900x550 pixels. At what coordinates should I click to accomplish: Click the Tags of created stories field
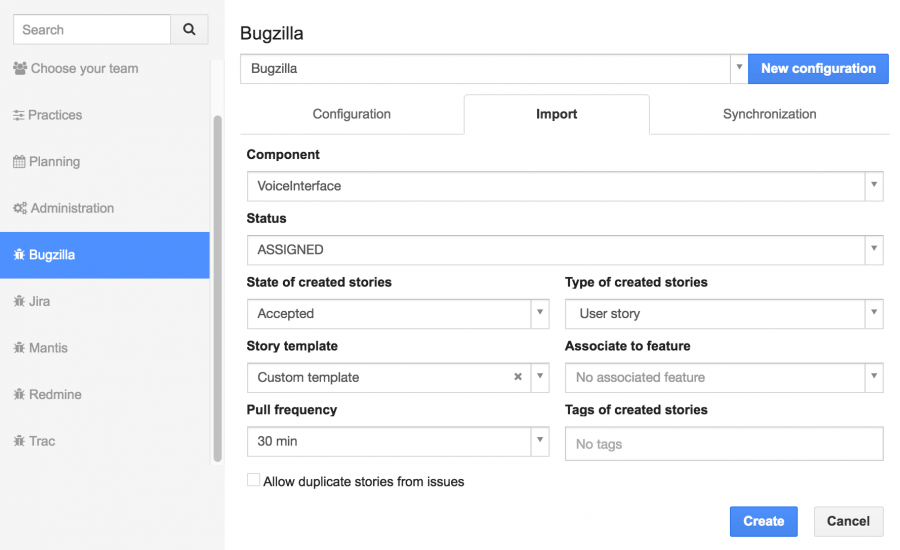click(x=724, y=443)
